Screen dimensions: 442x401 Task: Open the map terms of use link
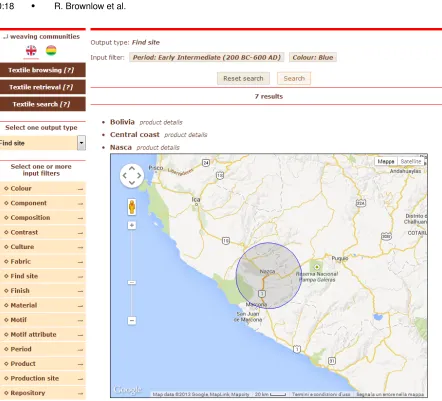click(321, 394)
